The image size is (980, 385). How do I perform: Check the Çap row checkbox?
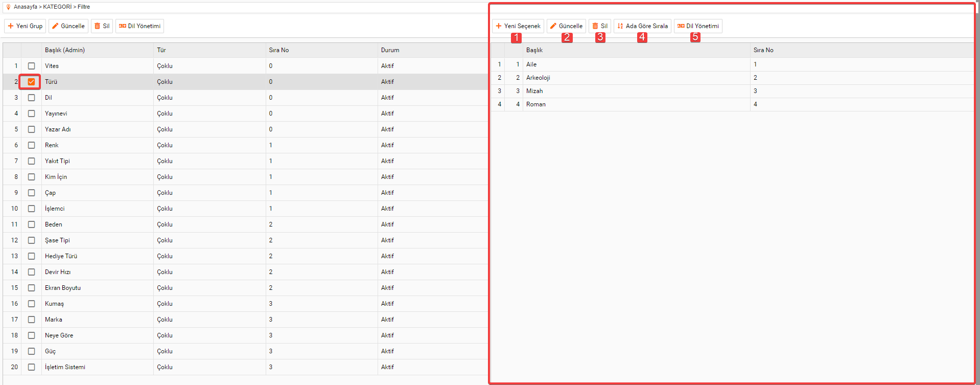tap(32, 193)
